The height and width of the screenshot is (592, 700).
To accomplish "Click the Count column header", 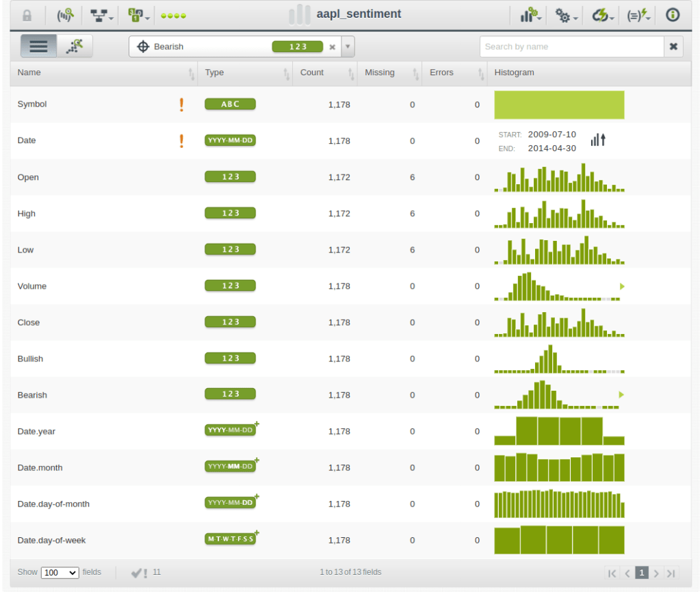I will [312, 73].
